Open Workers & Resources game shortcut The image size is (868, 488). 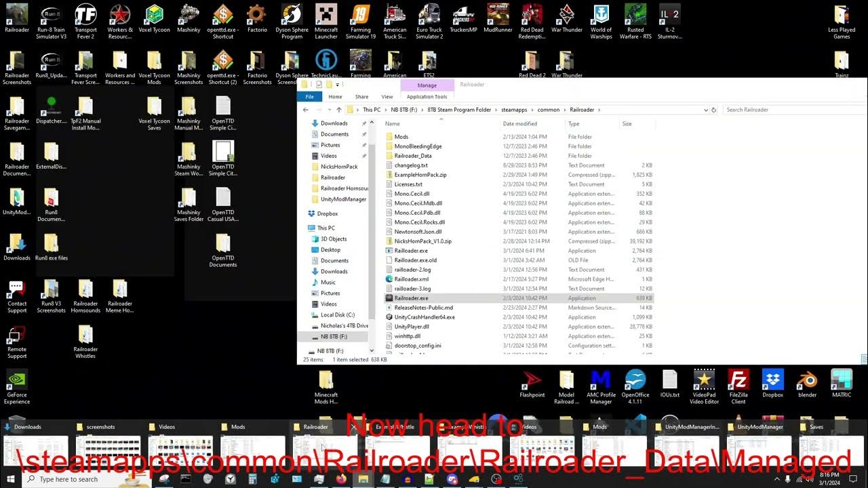tap(120, 21)
